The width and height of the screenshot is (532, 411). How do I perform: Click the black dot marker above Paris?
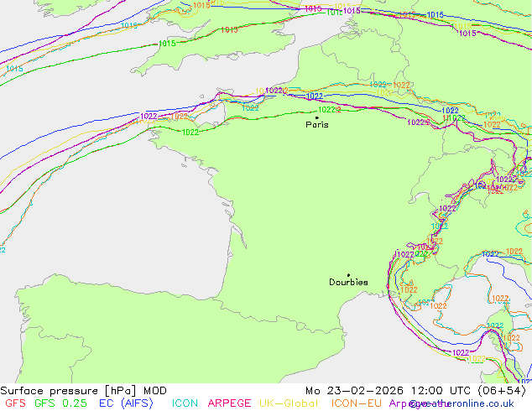[317, 117]
